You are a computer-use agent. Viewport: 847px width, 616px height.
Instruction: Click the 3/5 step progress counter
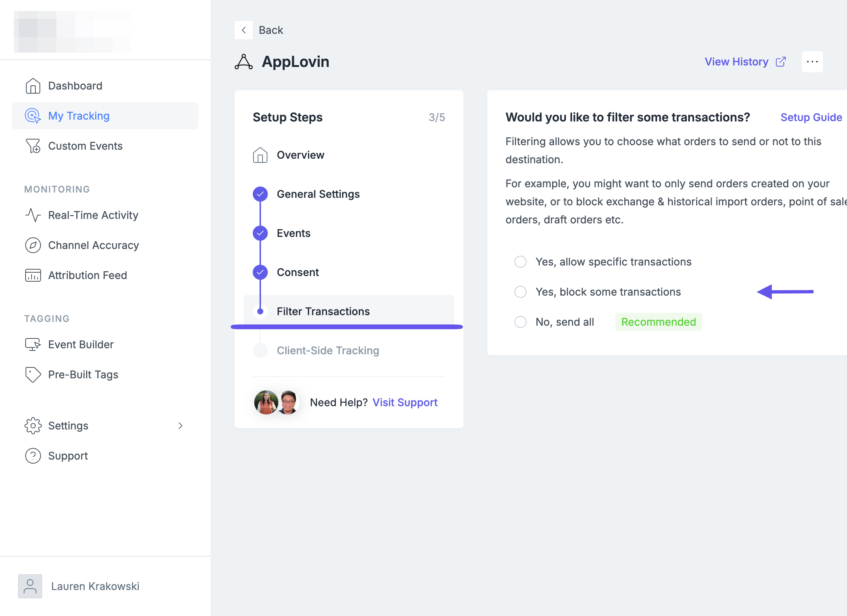point(437,117)
